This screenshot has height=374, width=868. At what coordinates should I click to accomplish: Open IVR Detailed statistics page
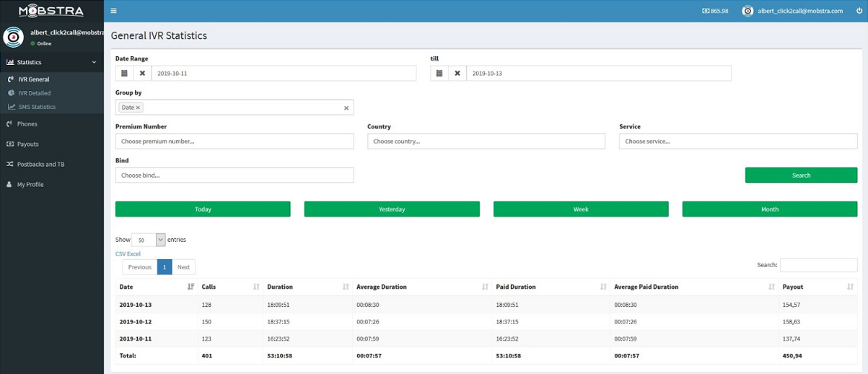pyautogui.click(x=34, y=92)
